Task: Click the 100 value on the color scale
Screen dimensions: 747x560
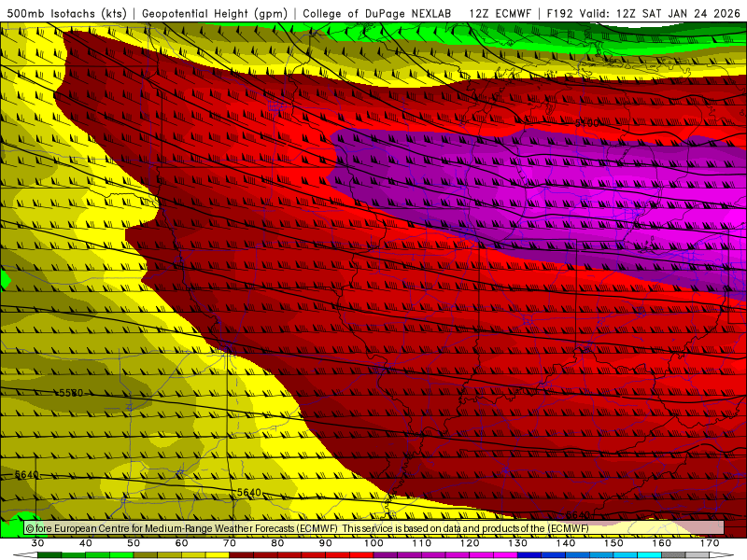Action: (x=373, y=543)
